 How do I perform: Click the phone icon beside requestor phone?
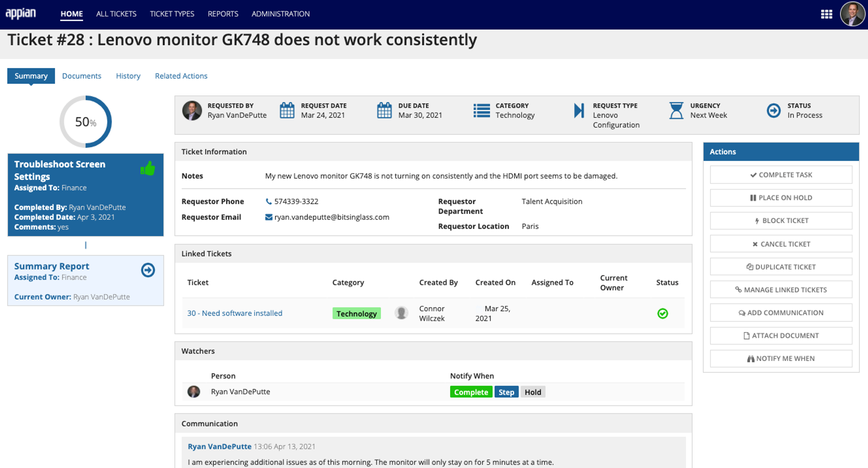(x=269, y=201)
